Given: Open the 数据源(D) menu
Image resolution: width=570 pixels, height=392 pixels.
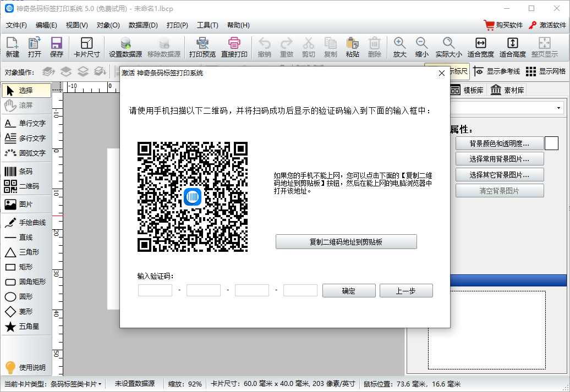Looking at the screenshot, I should pos(143,25).
